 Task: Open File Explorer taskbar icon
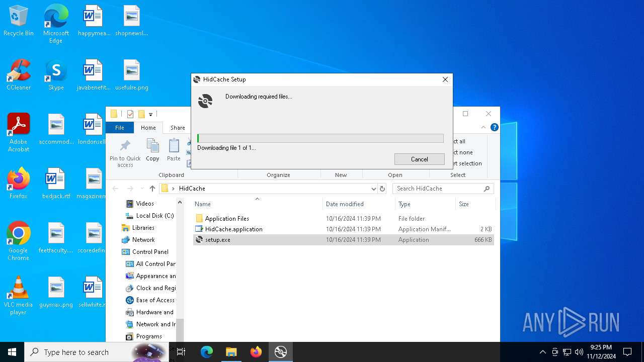pyautogui.click(x=231, y=352)
